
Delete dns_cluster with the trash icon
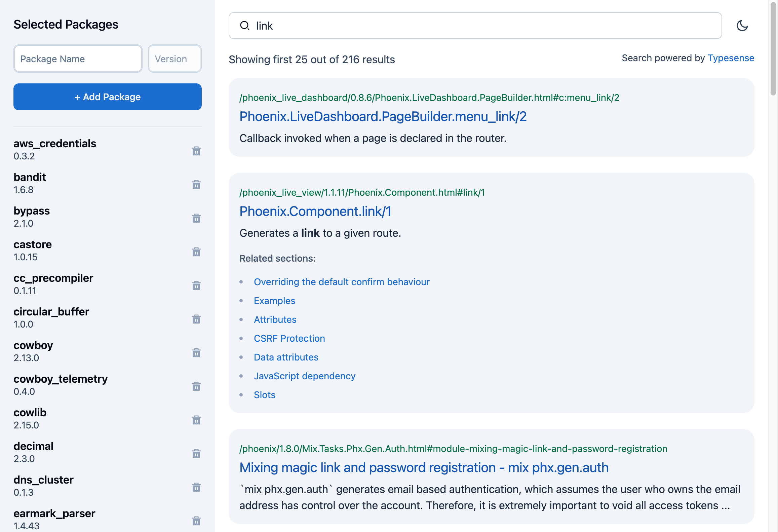(196, 487)
